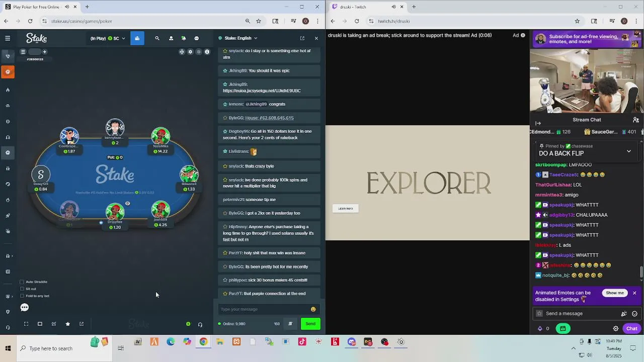Open Microsoft Edge from taskbar
The width and height of the screenshot is (644, 362).
tap(171, 342)
